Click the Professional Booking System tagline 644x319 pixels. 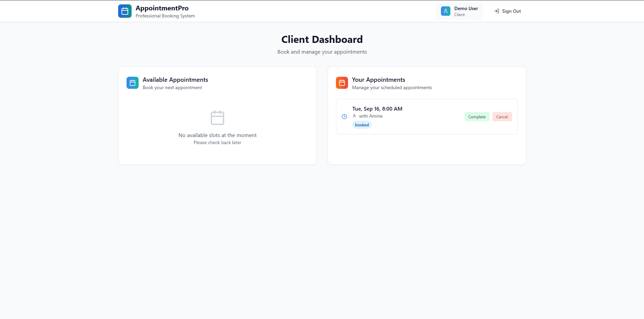(165, 16)
